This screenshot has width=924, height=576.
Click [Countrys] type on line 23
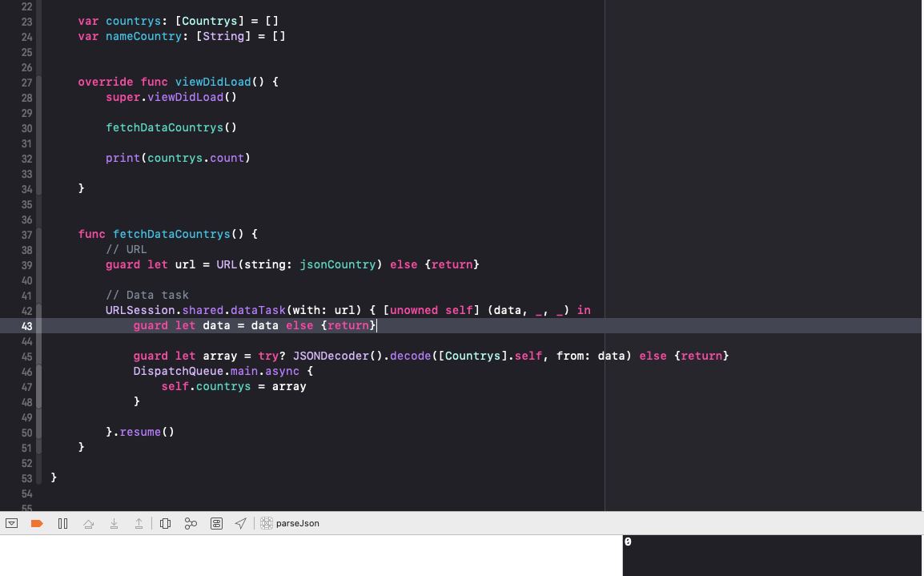(x=209, y=21)
